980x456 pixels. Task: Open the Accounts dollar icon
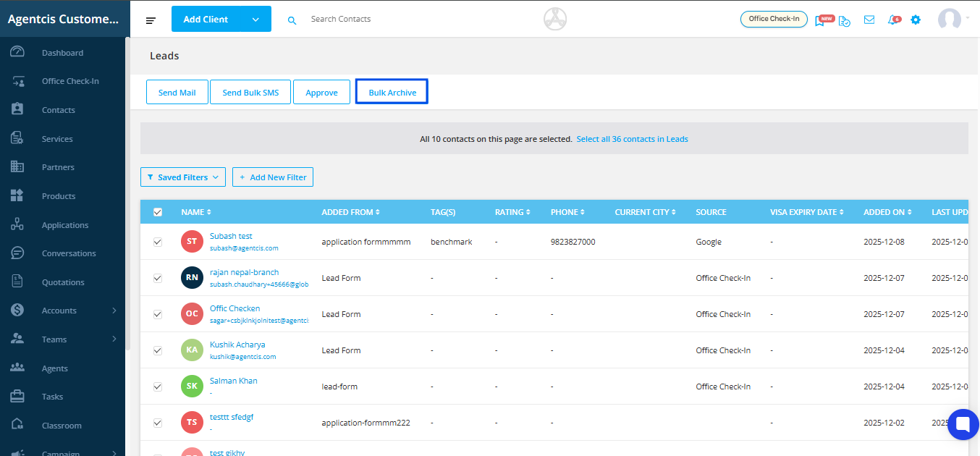pyautogui.click(x=17, y=310)
